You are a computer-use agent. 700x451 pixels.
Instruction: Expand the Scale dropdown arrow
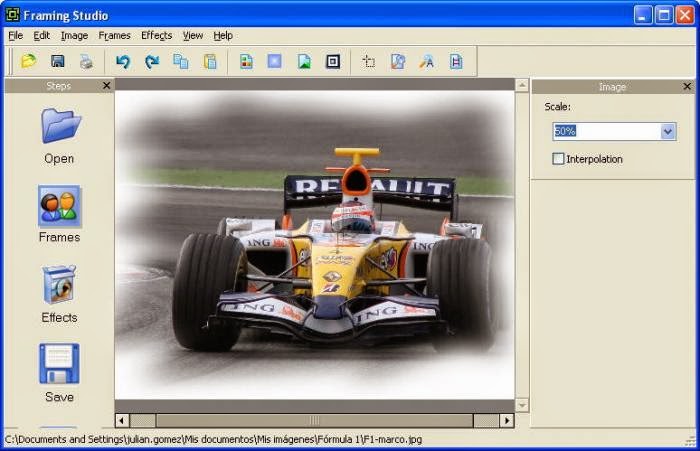coord(668,132)
